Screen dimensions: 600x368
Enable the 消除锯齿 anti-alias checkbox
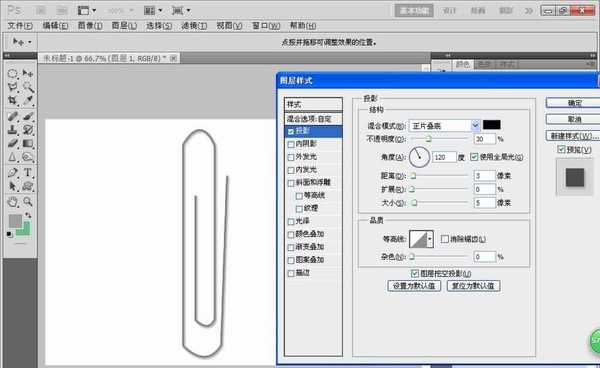click(445, 239)
